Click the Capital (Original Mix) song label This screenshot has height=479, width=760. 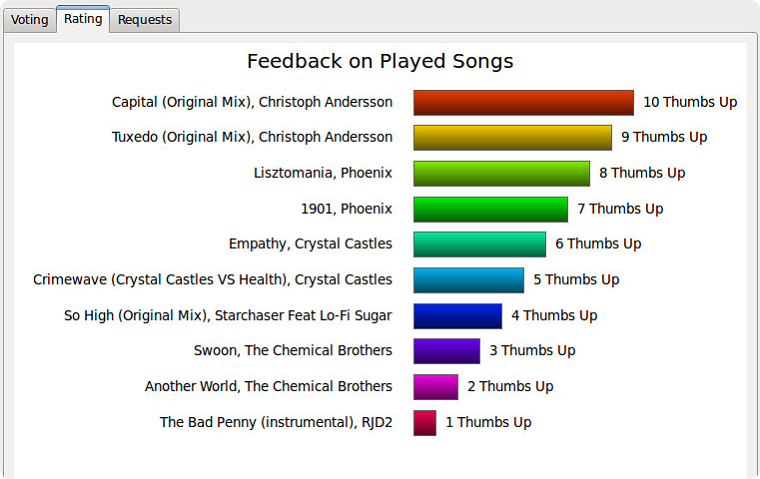(252, 102)
